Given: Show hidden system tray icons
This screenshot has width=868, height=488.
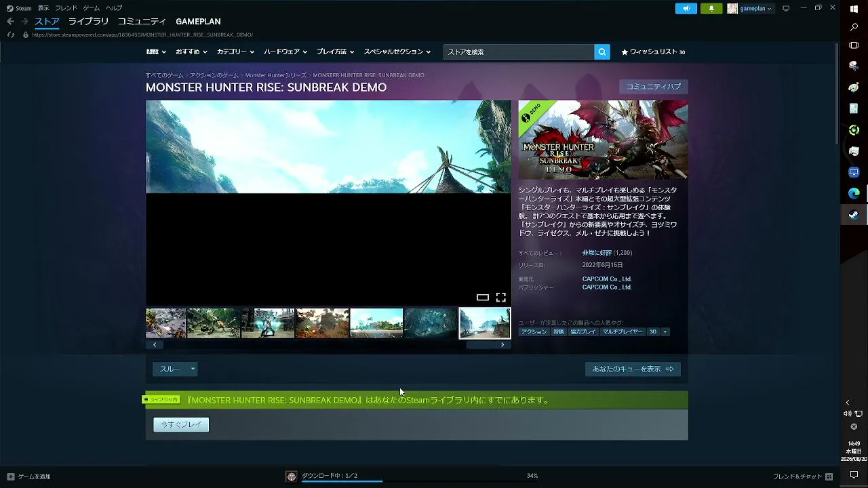Looking at the screenshot, I should point(848,403).
